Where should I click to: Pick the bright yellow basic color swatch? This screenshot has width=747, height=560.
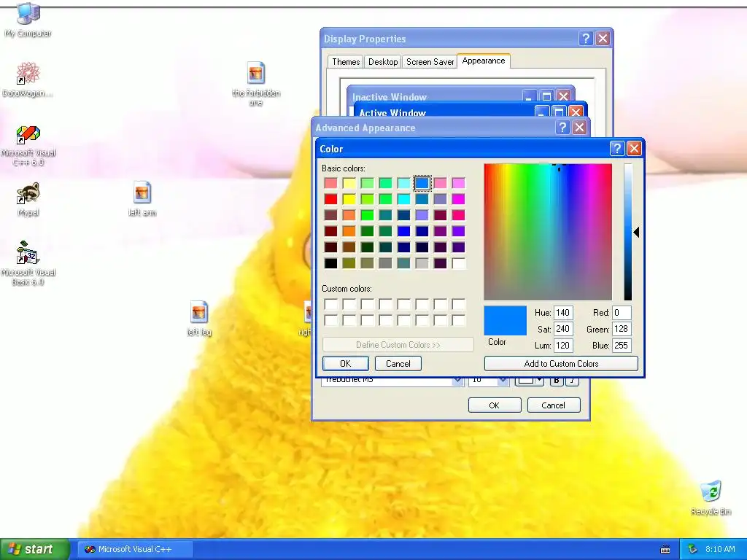pyautogui.click(x=349, y=199)
